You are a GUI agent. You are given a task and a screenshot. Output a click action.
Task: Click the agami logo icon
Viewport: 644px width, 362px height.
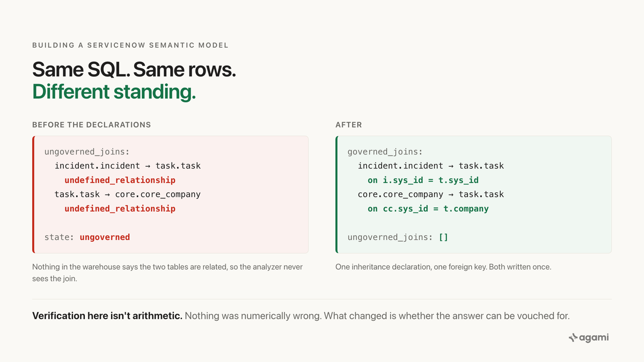click(x=573, y=338)
